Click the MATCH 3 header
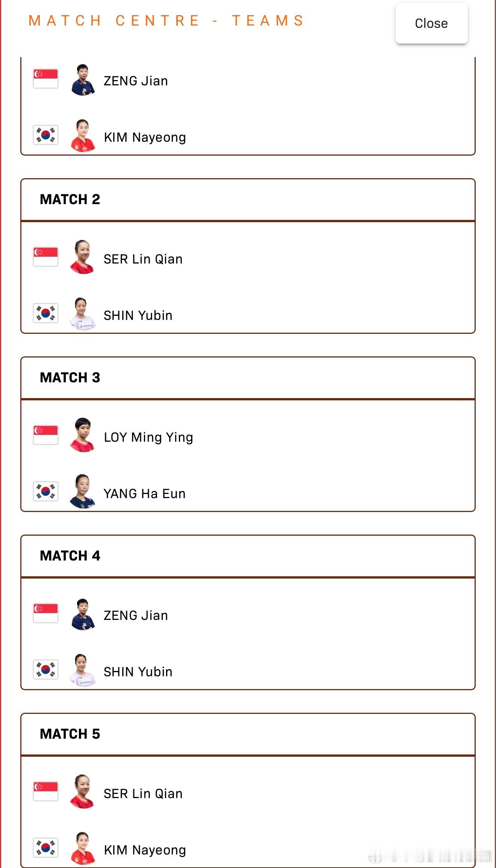 248,378
